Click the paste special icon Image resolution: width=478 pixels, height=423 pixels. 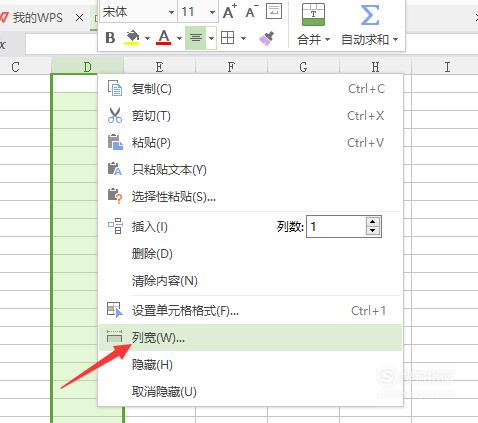115,196
